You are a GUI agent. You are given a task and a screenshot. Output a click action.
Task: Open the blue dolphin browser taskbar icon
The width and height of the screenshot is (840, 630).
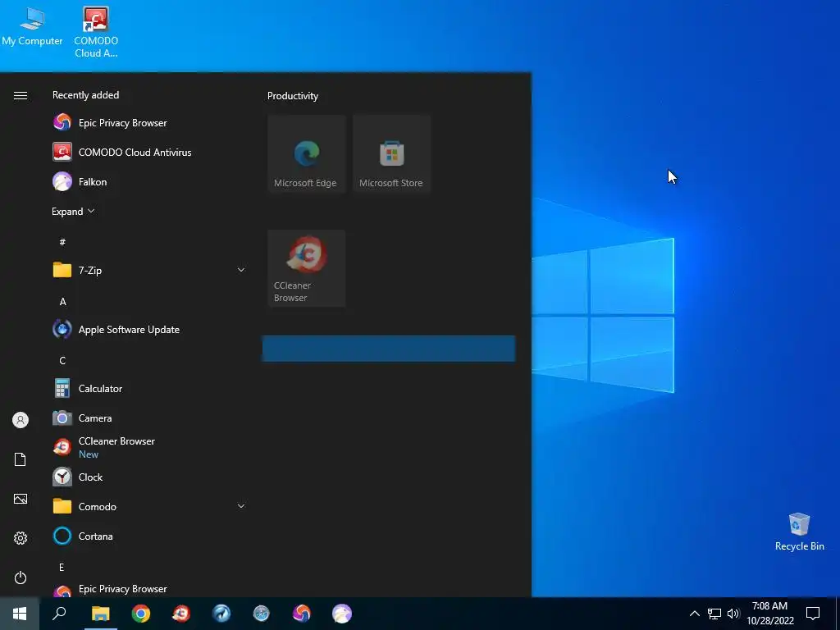(x=221, y=614)
